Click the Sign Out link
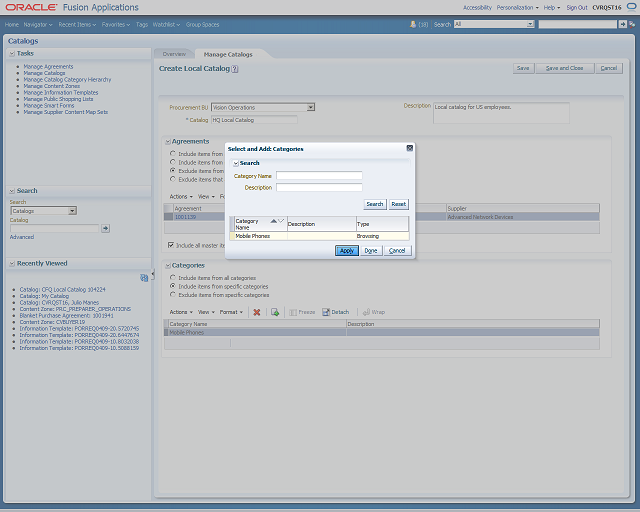The height and width of the screenshot is (512, 640). pyautogui.click(x=577, y=7)
